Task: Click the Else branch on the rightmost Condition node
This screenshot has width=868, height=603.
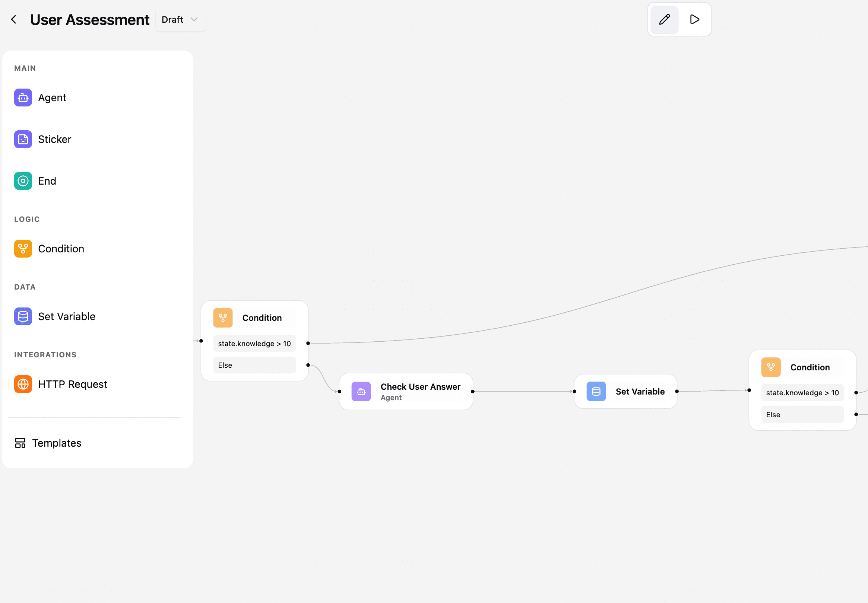Action: 802,414
